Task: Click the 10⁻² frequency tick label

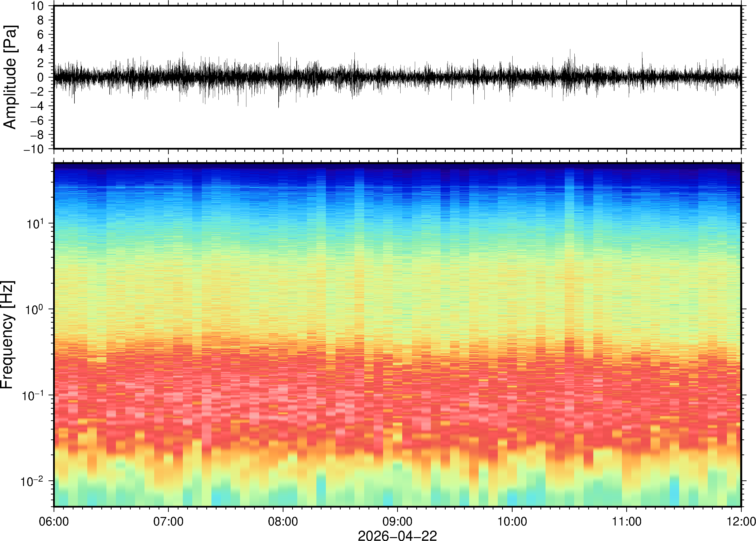Action: (32, 481)
